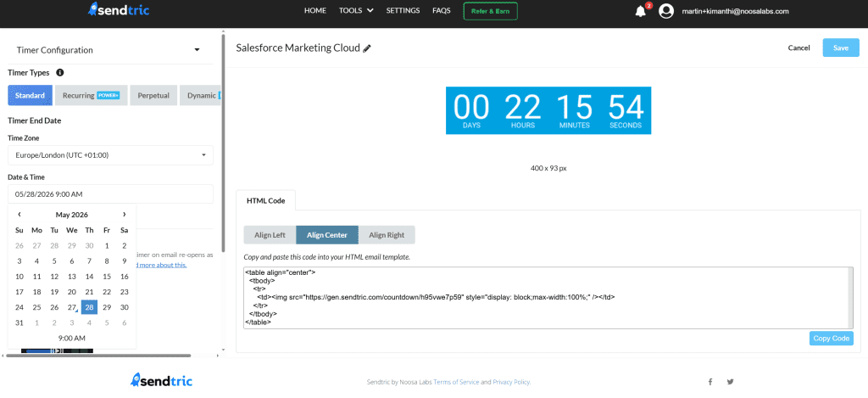Screen dimensions: 868x398
Task: Open the notifications bell
Action: 641,11
